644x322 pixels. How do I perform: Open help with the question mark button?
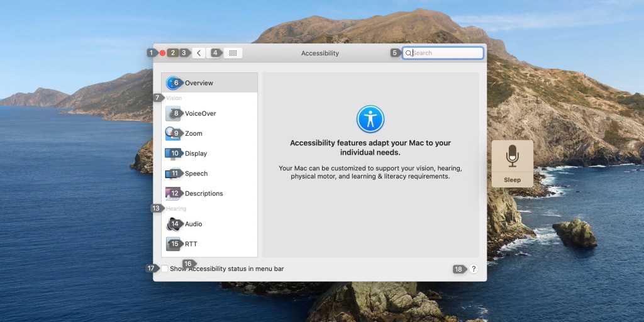tap(474, 269)
